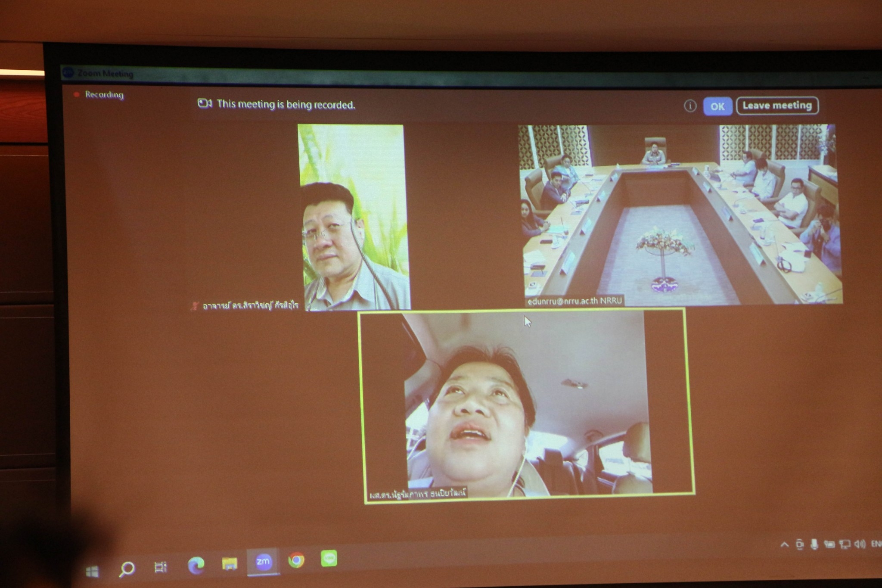Click the network monitor tray icon
Viewport: 882px width, 588px height.
[844, 544]
